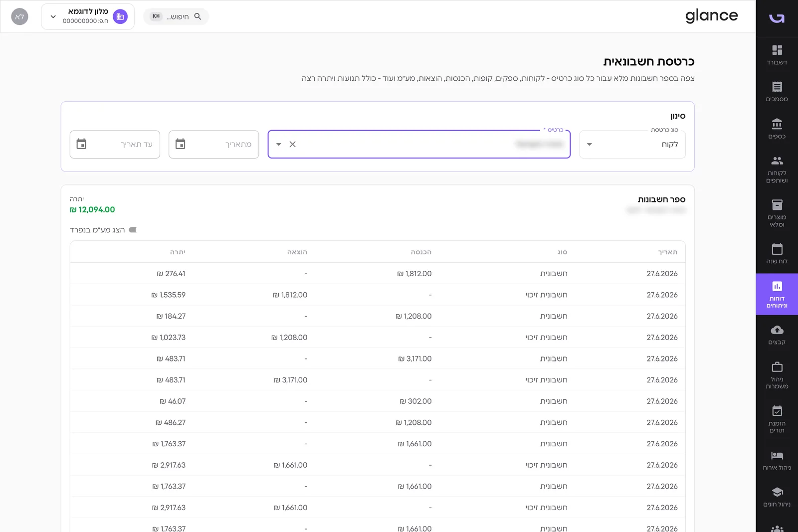
Task: Open calendar picker for מתאריך
Action: click(x=181, y=144)
